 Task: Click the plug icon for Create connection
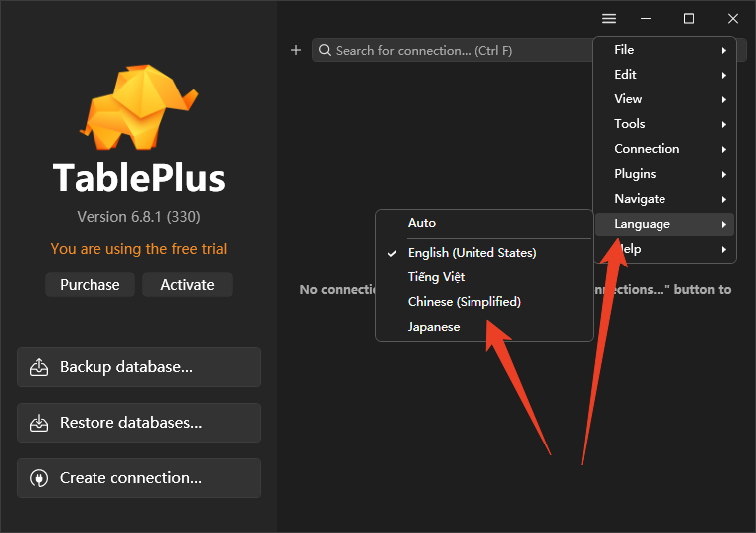pos(39,478)
